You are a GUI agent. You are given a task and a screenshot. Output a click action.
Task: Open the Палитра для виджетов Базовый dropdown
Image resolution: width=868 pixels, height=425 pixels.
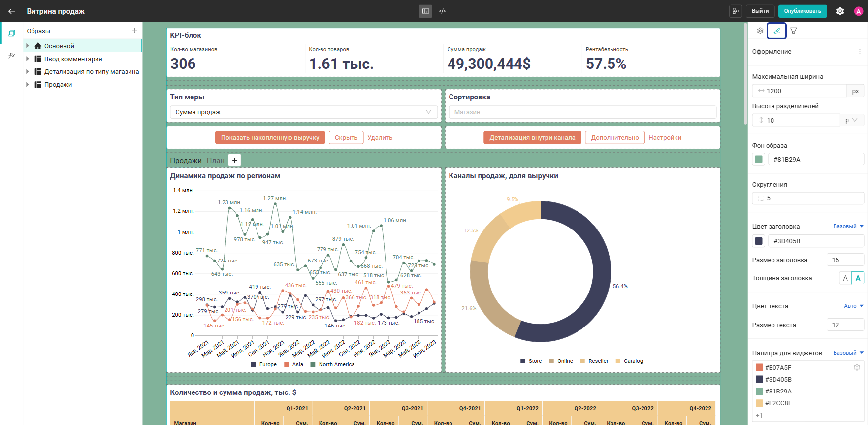[848, 353]
